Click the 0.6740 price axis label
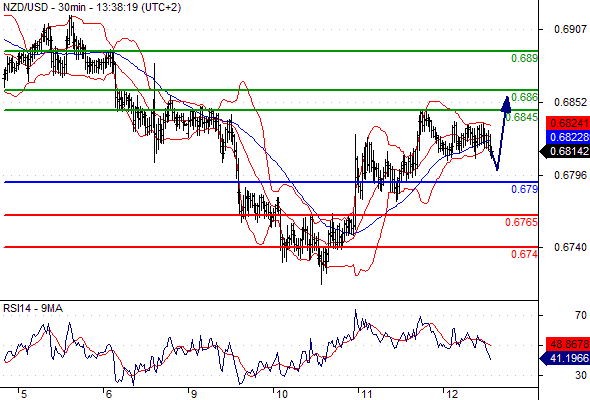Image resolution: width=590 pixels, height=400 pixels. pyautogui.click(x=570, y=247)
